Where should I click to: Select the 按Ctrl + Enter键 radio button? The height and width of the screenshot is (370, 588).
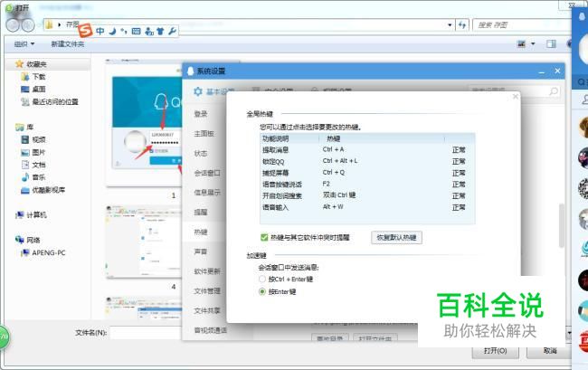(x=262, y=279)
